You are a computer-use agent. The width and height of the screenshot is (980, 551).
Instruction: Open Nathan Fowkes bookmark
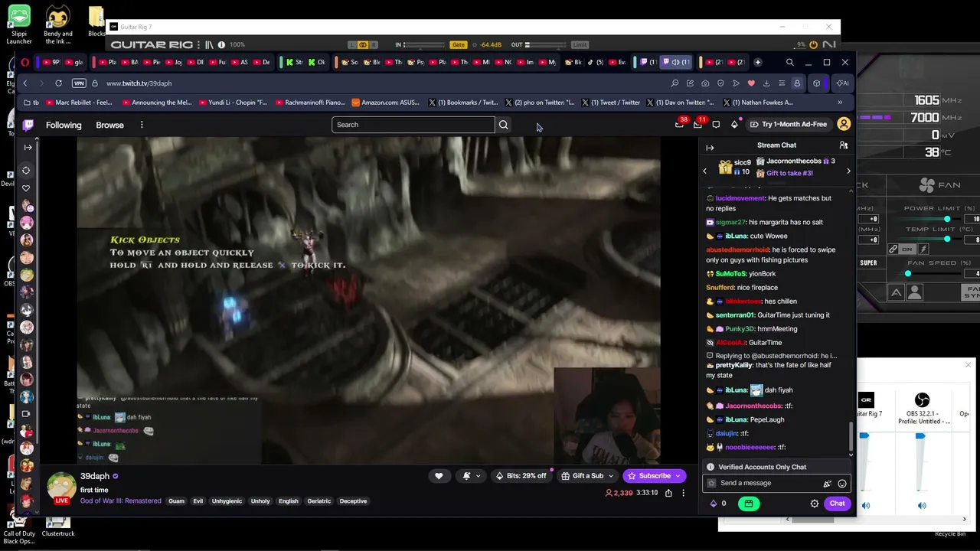click(x=757, y=103)
